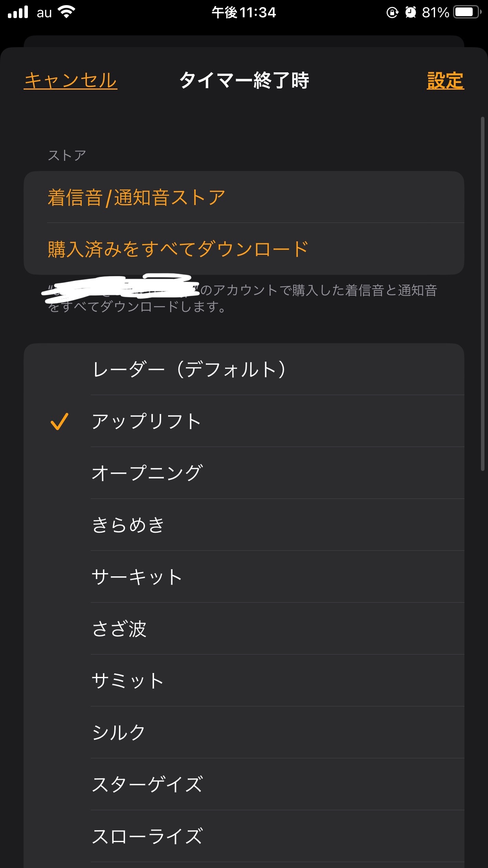Tap the orange checkmark beside アップリフト
This screenshot has height=868, width=488.
point(59,421)
